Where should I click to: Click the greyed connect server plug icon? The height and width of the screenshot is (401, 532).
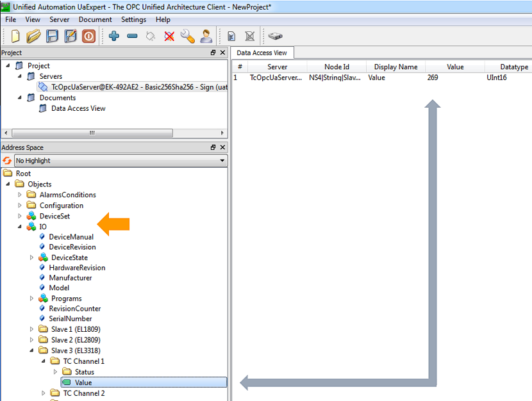click(150, 36)
